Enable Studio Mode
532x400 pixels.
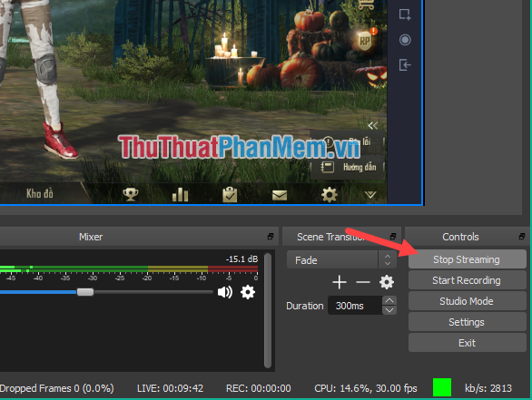coord(467,301)
